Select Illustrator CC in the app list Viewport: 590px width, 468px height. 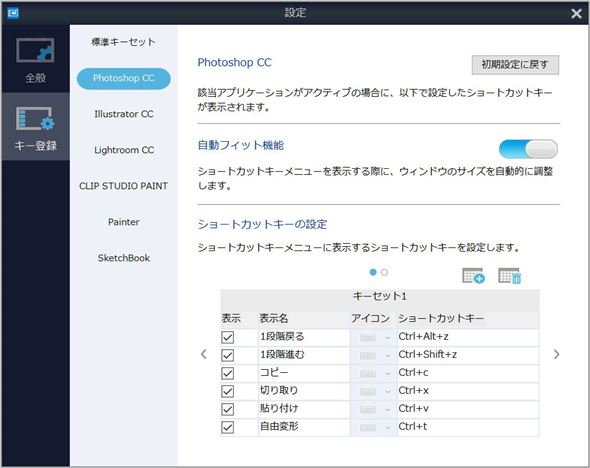click(x=123, y=114)
